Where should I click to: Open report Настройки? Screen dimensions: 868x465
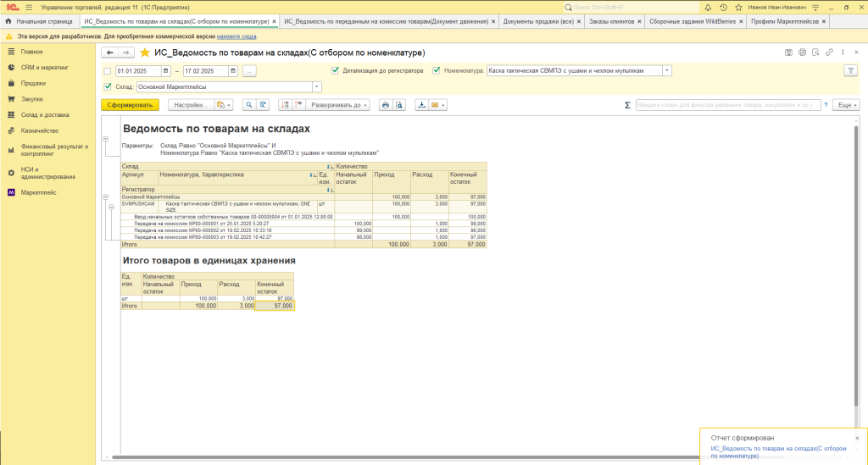tap(191, 105)
